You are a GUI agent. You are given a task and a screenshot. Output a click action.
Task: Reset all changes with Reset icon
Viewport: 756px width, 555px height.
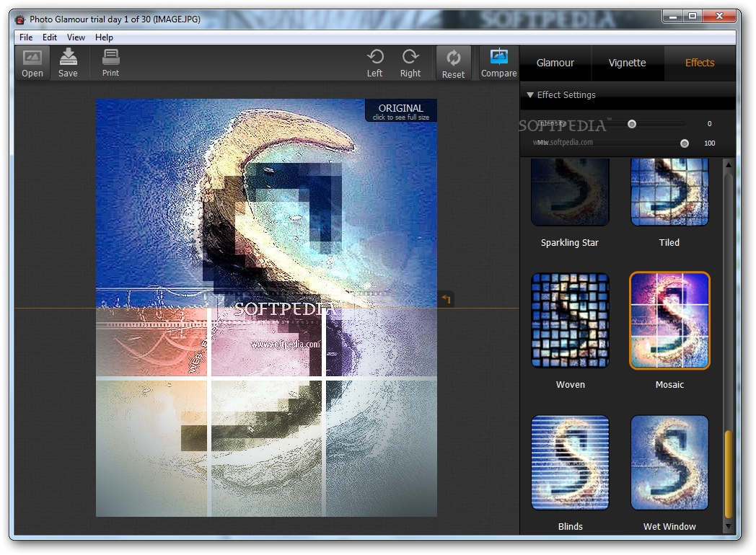(453, 63)
